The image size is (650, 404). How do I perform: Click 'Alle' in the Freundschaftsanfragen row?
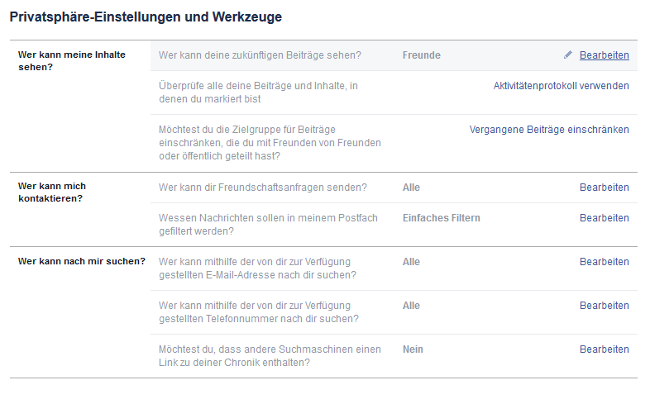point(411,187)
